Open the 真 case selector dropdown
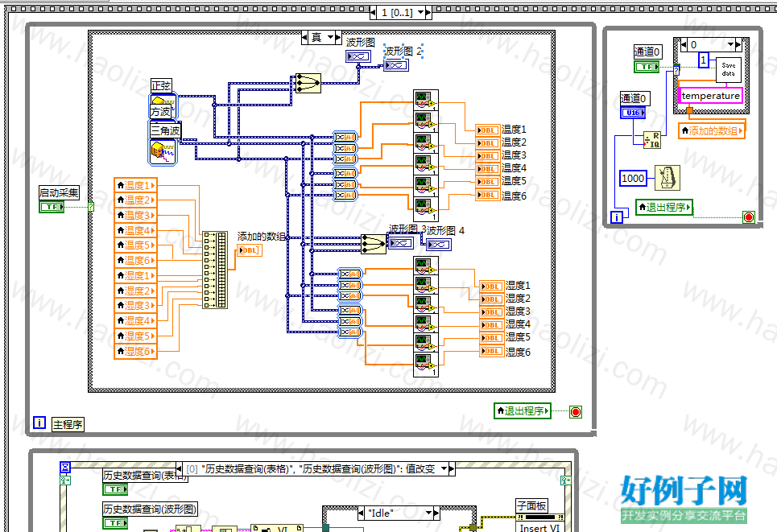This screenshot has height=532, width=777. coord(331,37)
